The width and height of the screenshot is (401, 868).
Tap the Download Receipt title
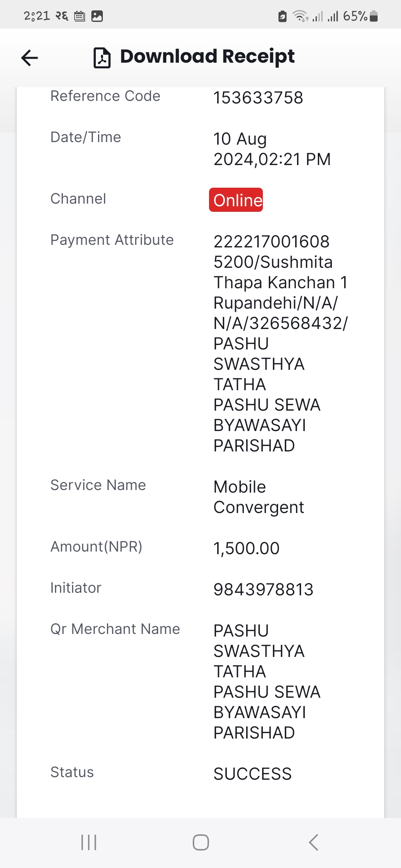coord(207,57)
